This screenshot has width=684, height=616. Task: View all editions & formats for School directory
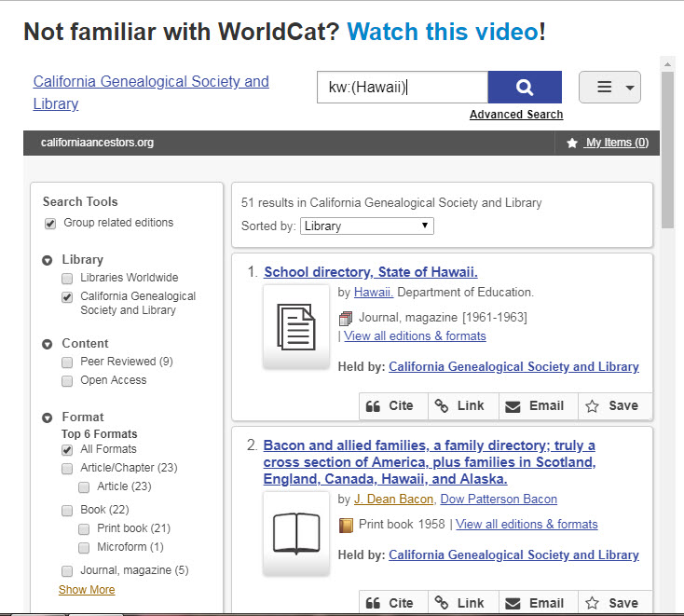click(415, 335)
